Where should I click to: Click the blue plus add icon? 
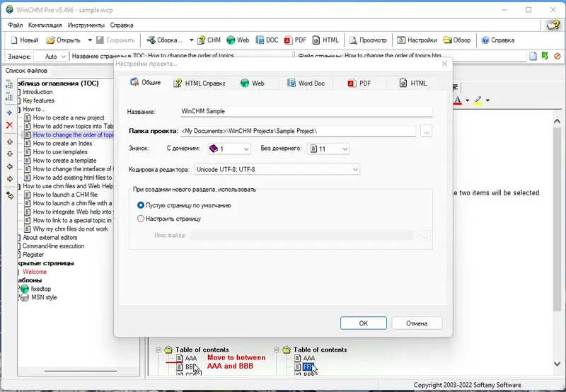coord(10,113)
